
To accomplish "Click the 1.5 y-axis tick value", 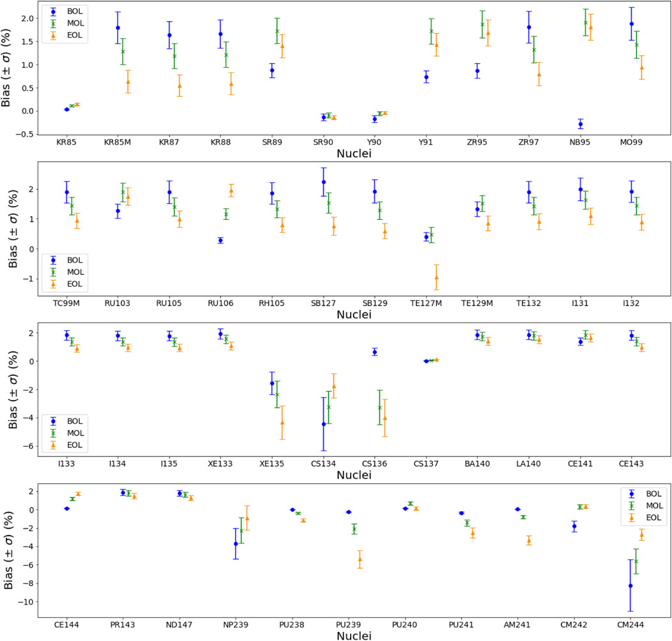I will tap(27, 42).
